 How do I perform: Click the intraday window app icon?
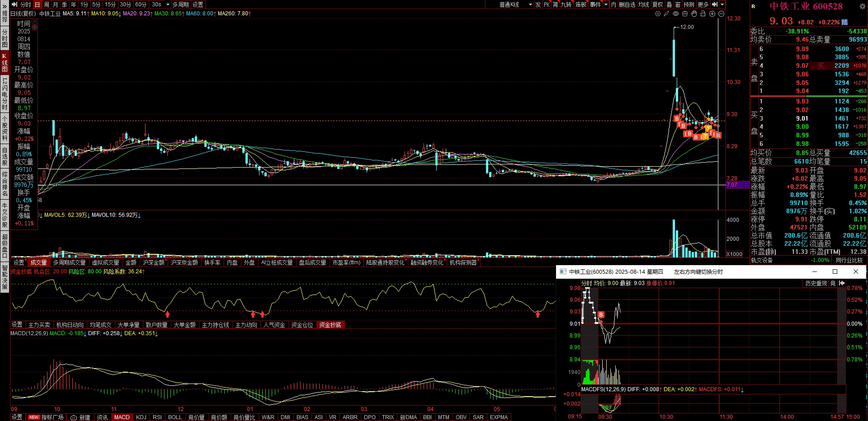coord(563,271)
